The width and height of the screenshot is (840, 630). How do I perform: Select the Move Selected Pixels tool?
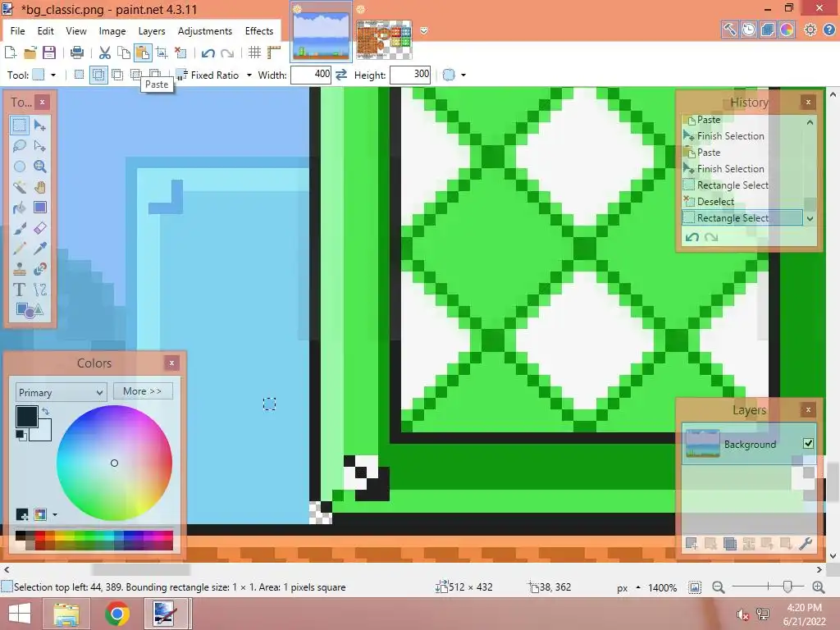(40, 126)
